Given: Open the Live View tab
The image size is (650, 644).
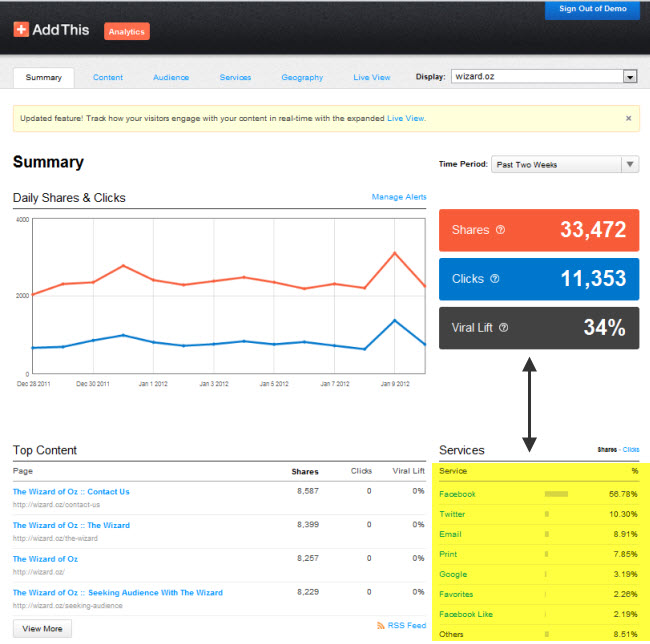Looking at the screenshot, I should click(x=371, y=77).
